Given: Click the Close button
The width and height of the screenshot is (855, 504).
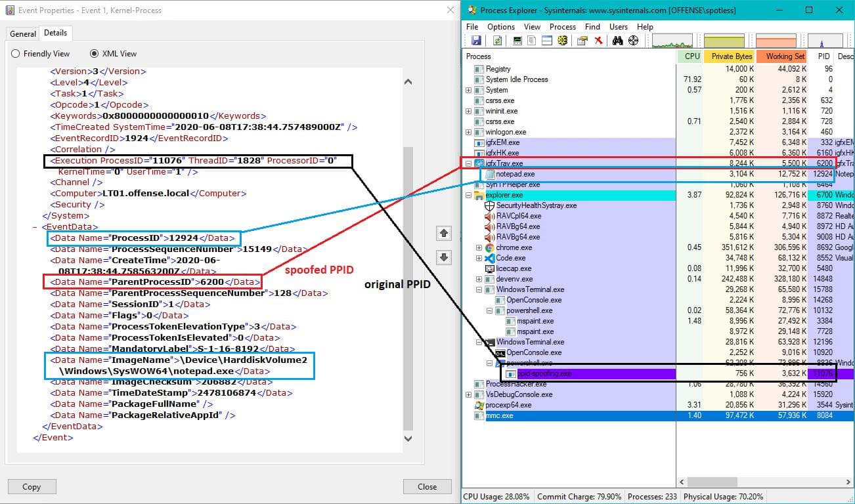Looking at the screenshot, I should tap(427, 486).
